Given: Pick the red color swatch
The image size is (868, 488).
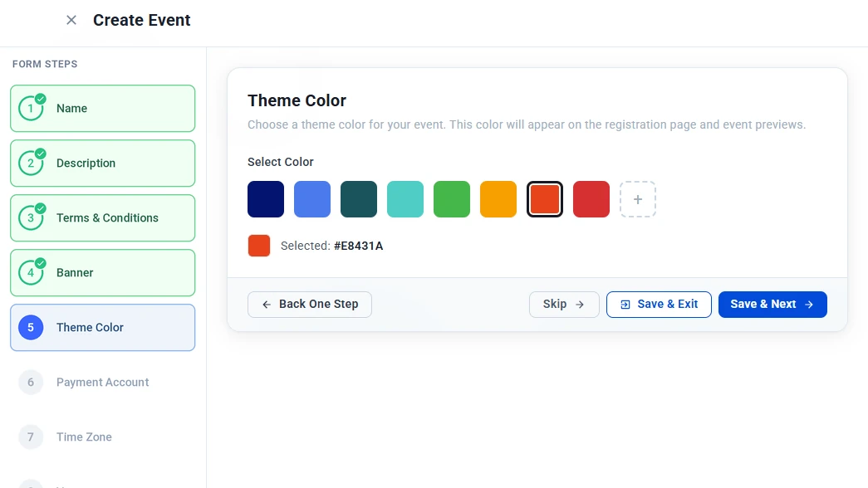Looking at the screenshot, I should [591, 199].
